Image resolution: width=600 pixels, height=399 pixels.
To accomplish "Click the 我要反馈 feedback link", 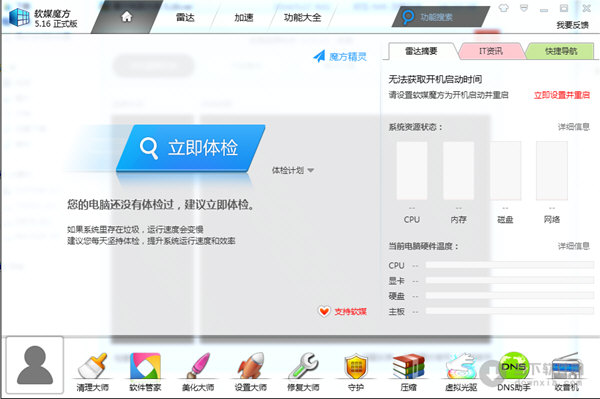I will [572, 25].
